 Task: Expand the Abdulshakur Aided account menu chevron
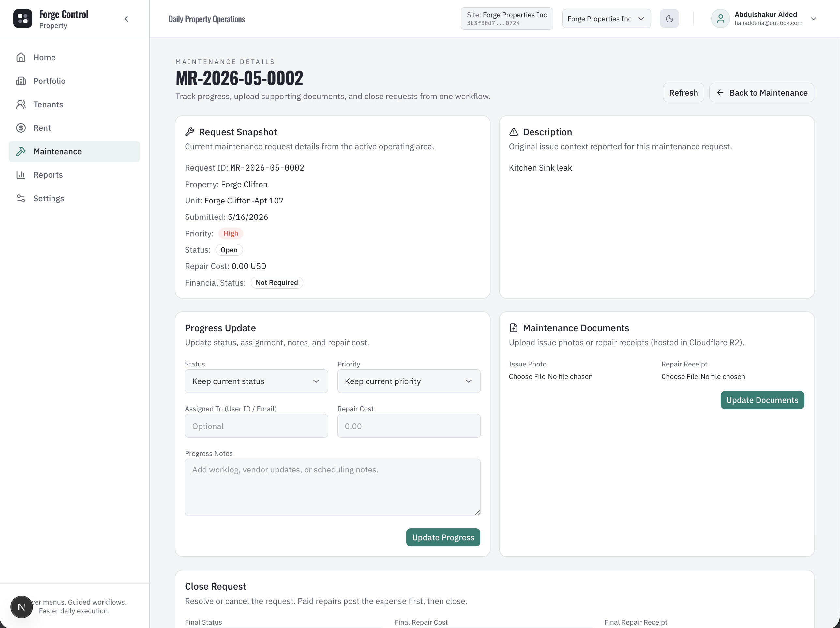(x=813, y=19)
